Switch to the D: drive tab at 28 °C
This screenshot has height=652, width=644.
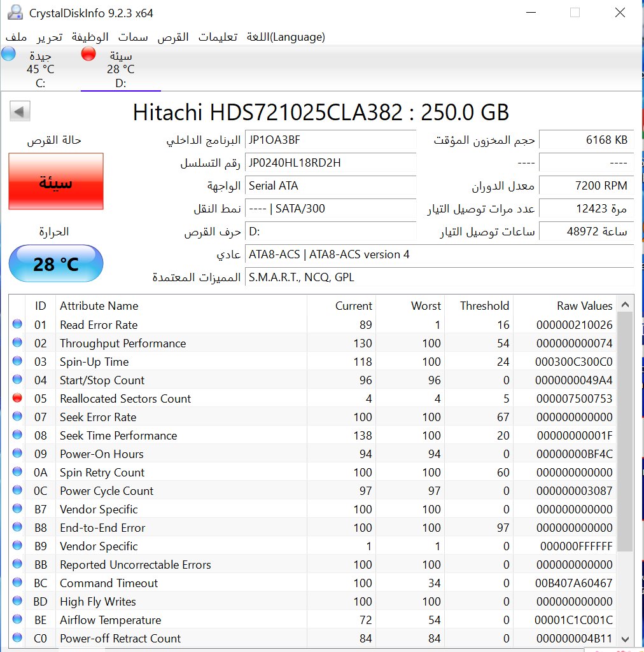coord(121,69)
